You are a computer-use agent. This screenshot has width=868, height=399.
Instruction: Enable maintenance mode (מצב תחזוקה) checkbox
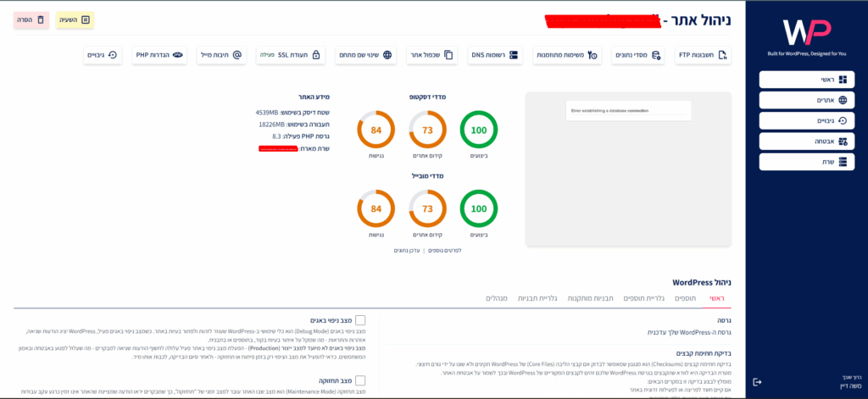(x=360, y=380)
